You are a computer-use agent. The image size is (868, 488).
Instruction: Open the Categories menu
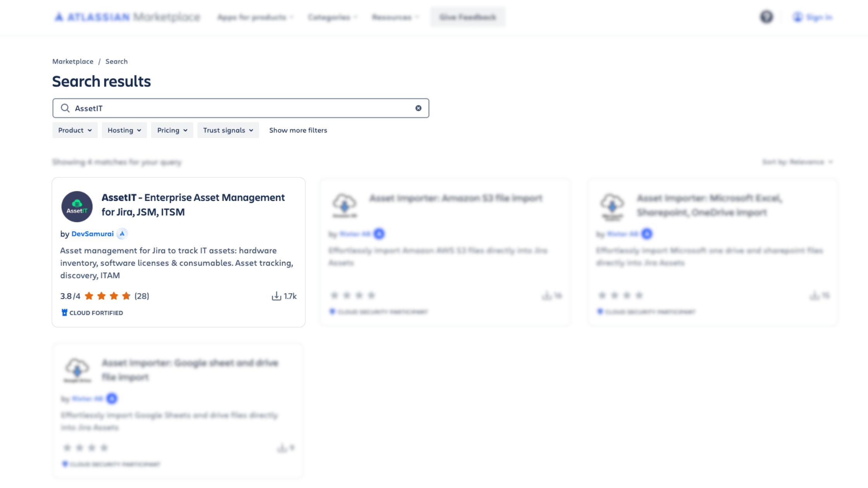click(x=331, y=17)
